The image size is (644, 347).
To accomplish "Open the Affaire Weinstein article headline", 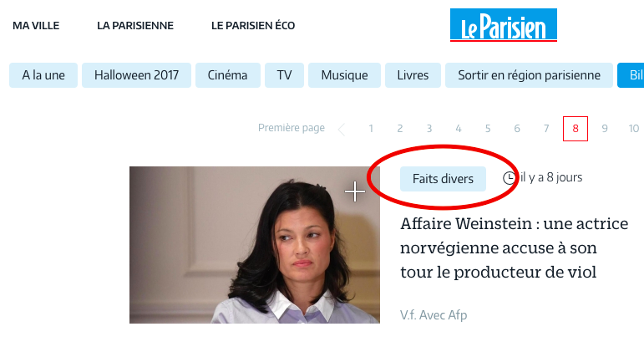I will (x=515, y=247).
